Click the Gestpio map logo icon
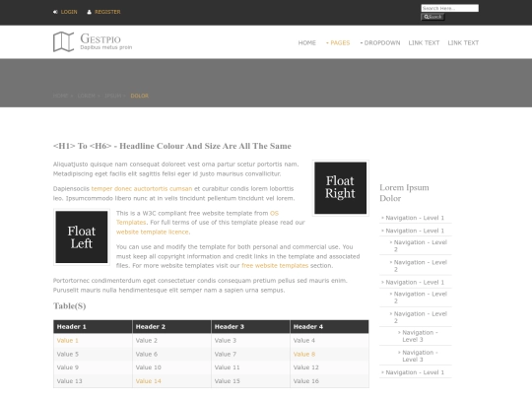 (63, 41)
